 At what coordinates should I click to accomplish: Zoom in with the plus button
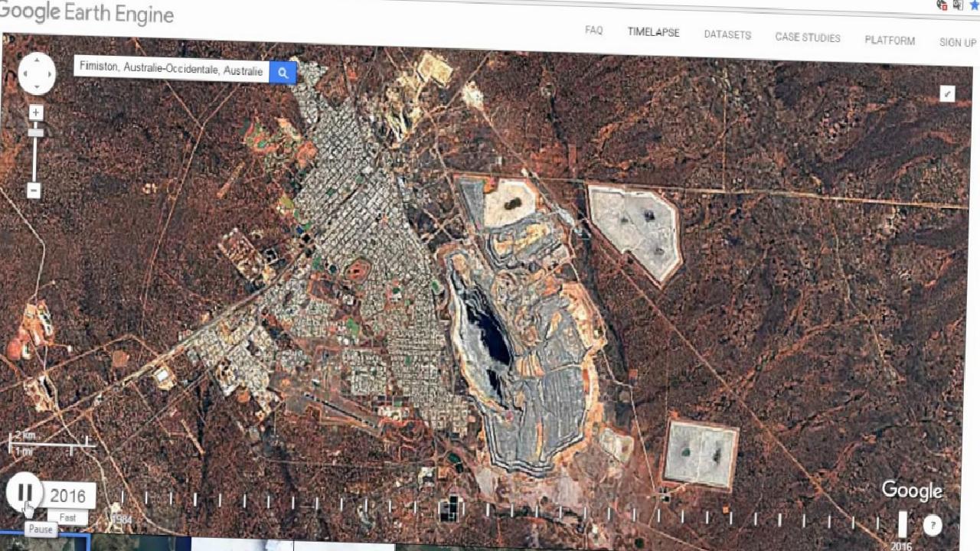[x=35, y=112]
